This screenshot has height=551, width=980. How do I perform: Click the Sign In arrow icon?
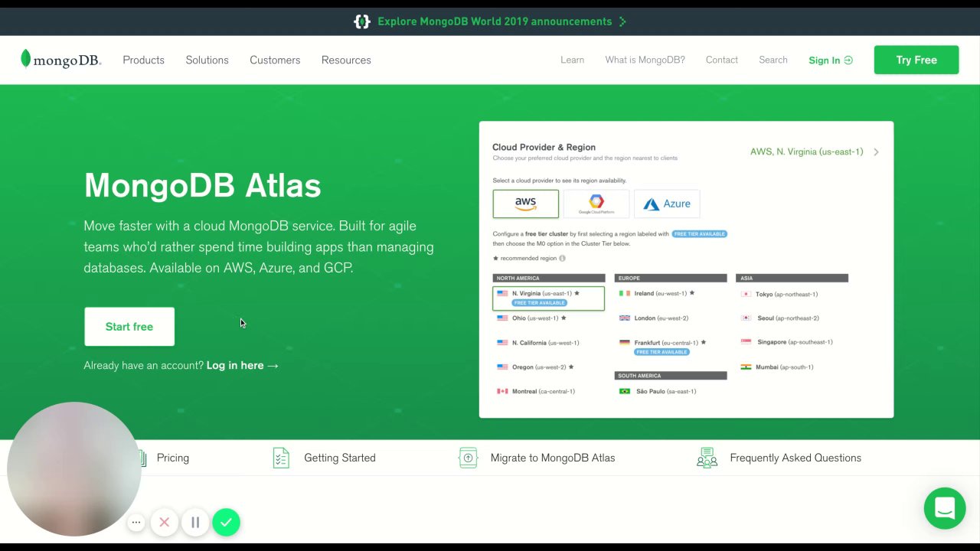848,60
